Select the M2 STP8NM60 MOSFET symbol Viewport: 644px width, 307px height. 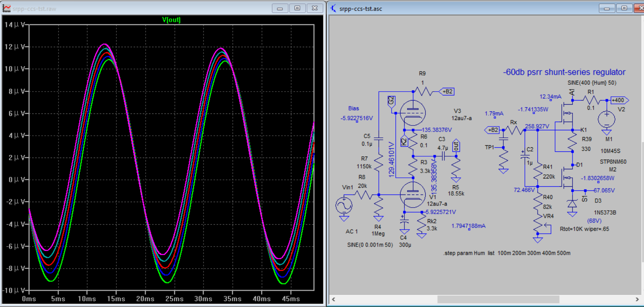567,178
